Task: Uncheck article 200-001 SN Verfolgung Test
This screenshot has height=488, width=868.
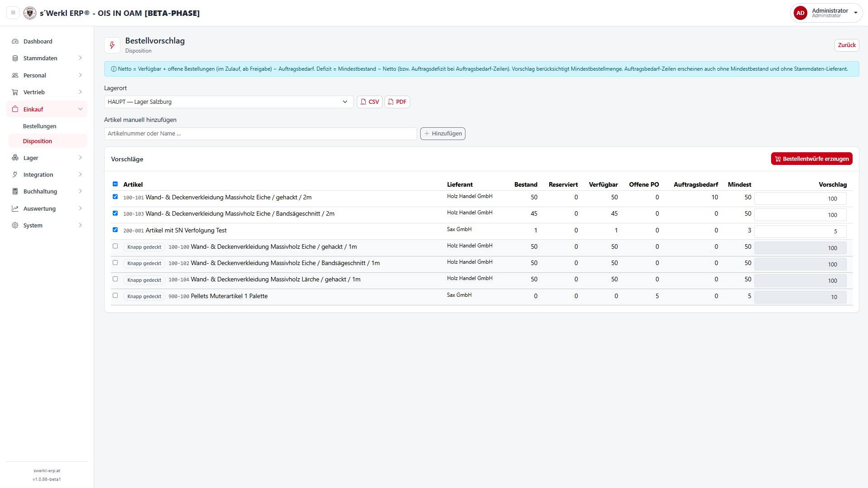Action: tap(115, 230)
